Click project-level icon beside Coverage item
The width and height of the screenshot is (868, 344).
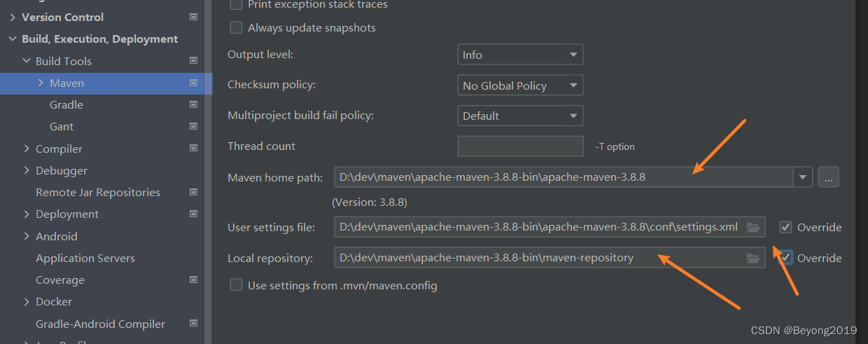[x=193, y=280]
